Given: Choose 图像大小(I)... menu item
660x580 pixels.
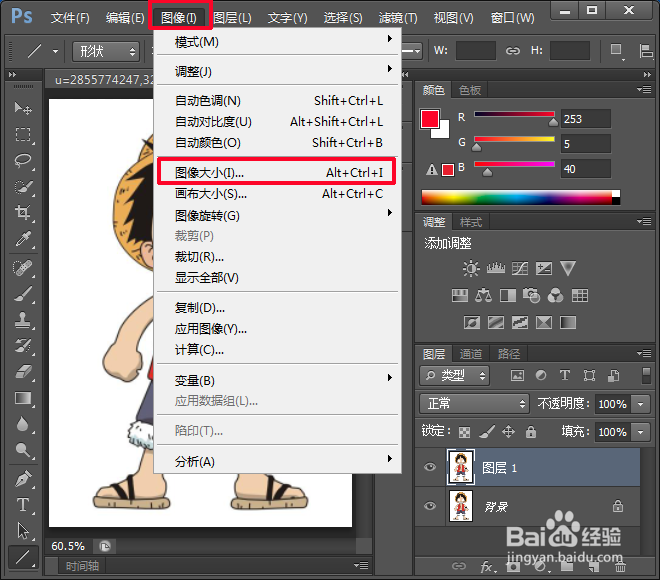Looking at the screenshot, I should click(276, 172).
